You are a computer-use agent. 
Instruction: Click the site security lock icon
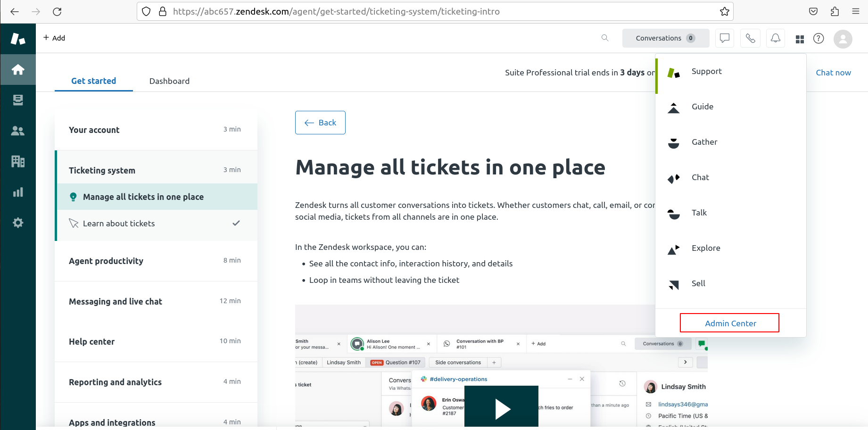[163, 12]
